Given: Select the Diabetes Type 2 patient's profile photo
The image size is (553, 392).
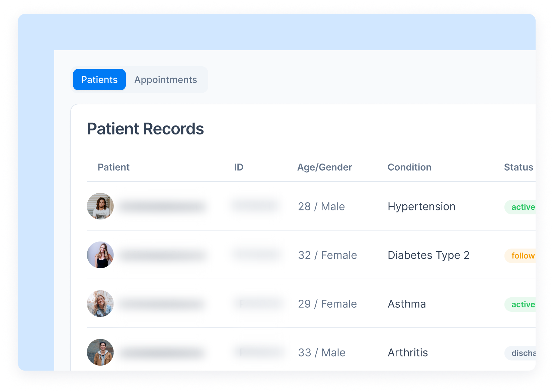Looking at the screenshot, I should [x=100, y=255].
